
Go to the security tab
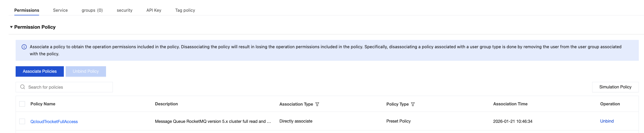point(125,10)
